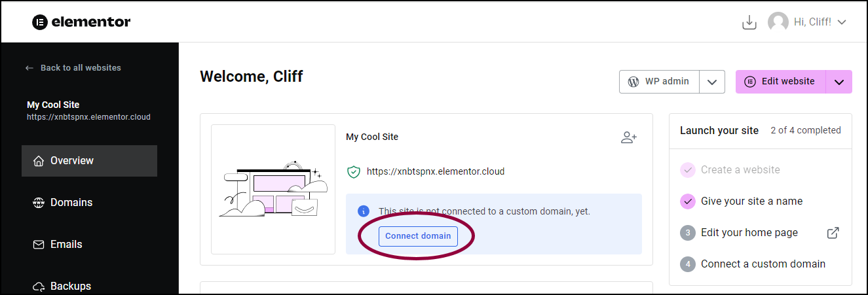Expand the Edit website dropdown arrow

click(x=839, y=82)
